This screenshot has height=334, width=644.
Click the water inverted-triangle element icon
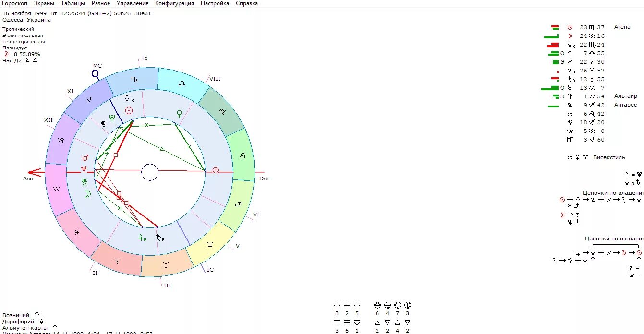(x=387, y=322)
